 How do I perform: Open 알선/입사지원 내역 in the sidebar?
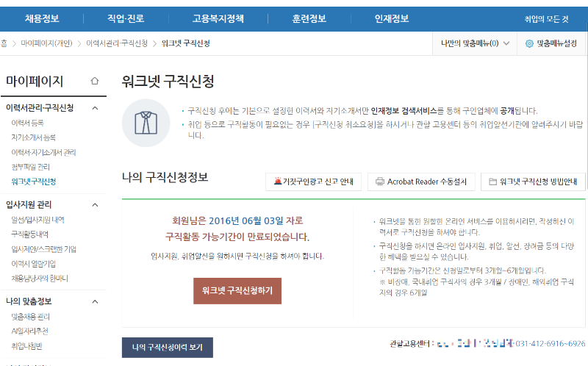tap(38, 220)
